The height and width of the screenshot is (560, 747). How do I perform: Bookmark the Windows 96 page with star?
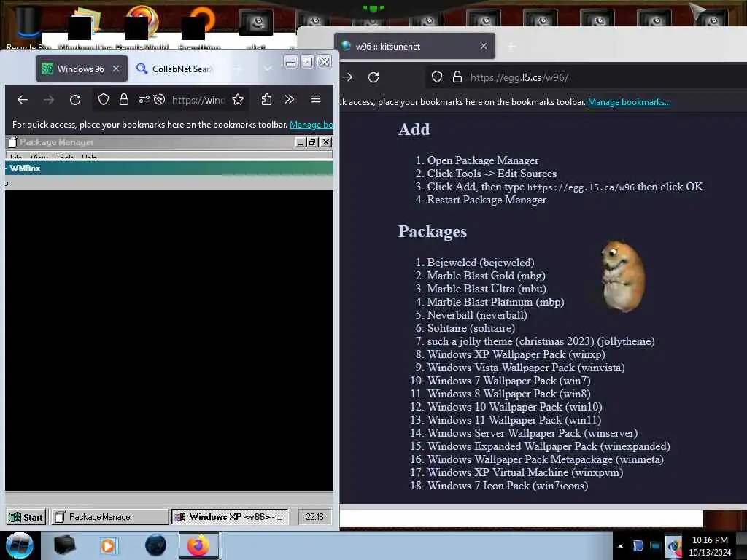pos(238,99)
